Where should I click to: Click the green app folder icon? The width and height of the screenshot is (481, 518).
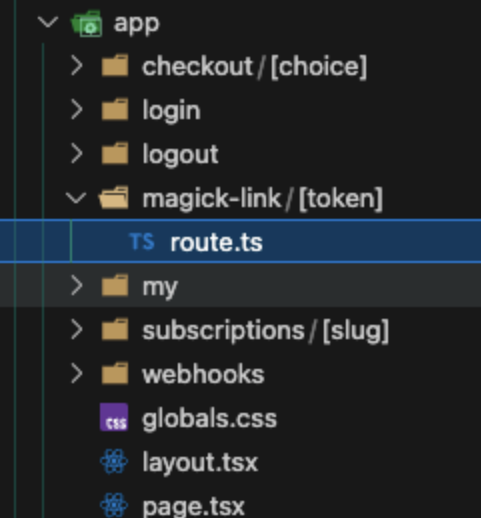[87, 23]
